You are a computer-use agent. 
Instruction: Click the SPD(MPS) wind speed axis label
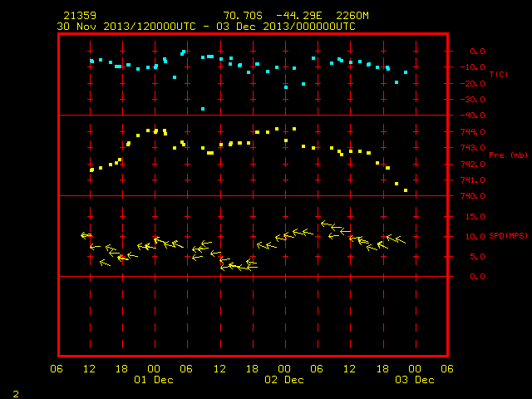508,235
